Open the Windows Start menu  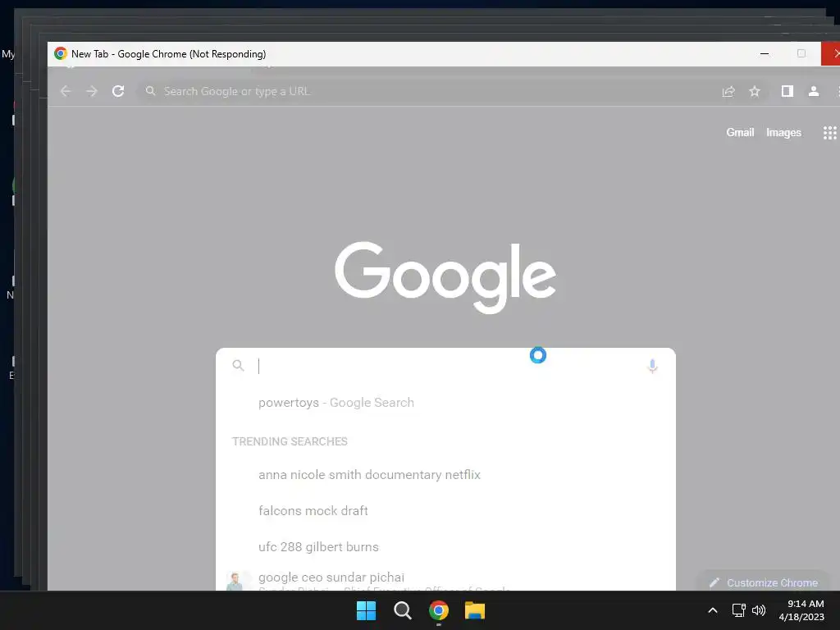[x=367, y=610]
